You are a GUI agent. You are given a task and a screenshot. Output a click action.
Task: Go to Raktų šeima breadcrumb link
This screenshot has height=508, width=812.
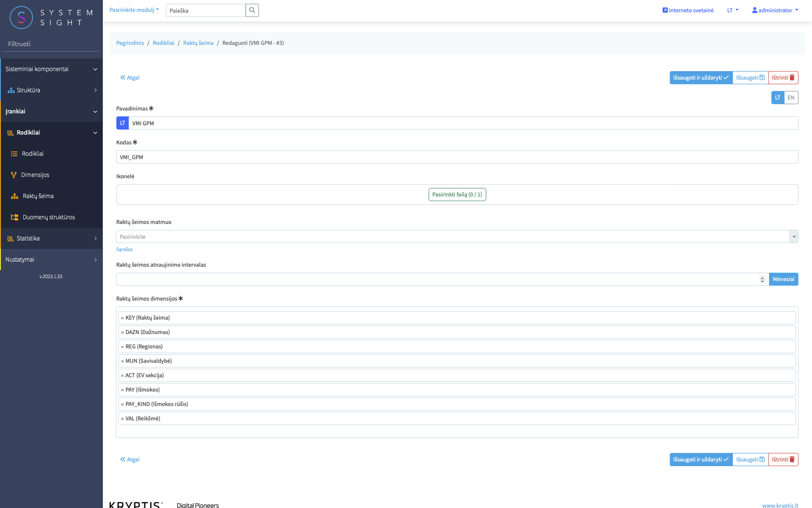(x=198, y=43)
